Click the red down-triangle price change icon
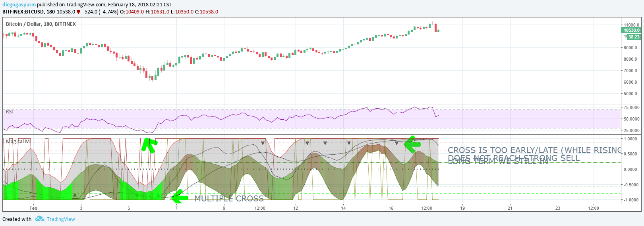Image resolution: width=644 pixels, height=226 pixels. pyautogui.click(x=78, y=12)
